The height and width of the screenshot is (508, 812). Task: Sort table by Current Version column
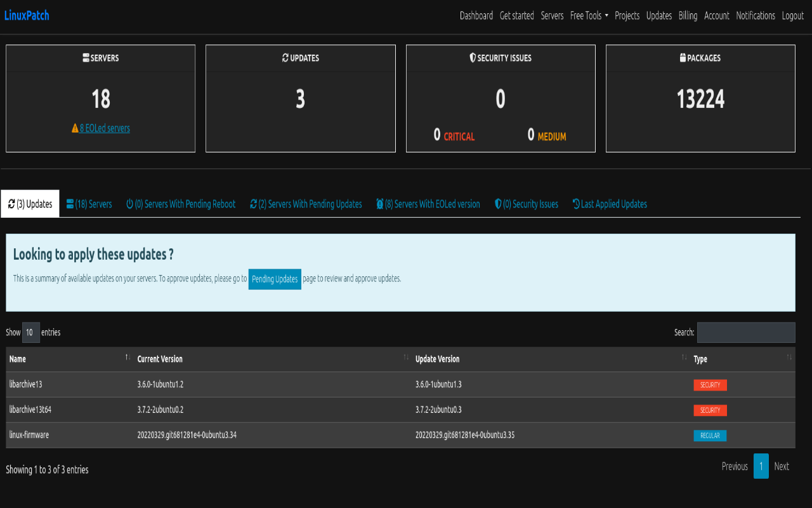273,359
